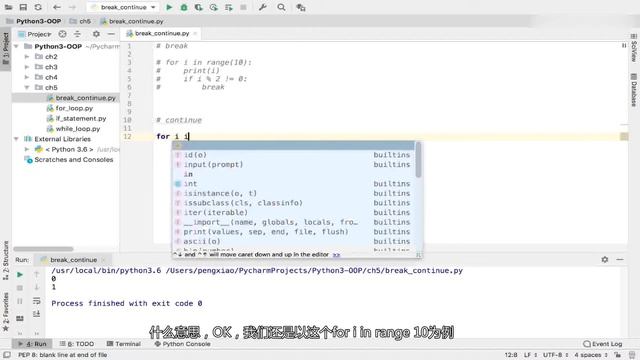
Task: Choose 'int' from the completion list
Action: (293, 184)
